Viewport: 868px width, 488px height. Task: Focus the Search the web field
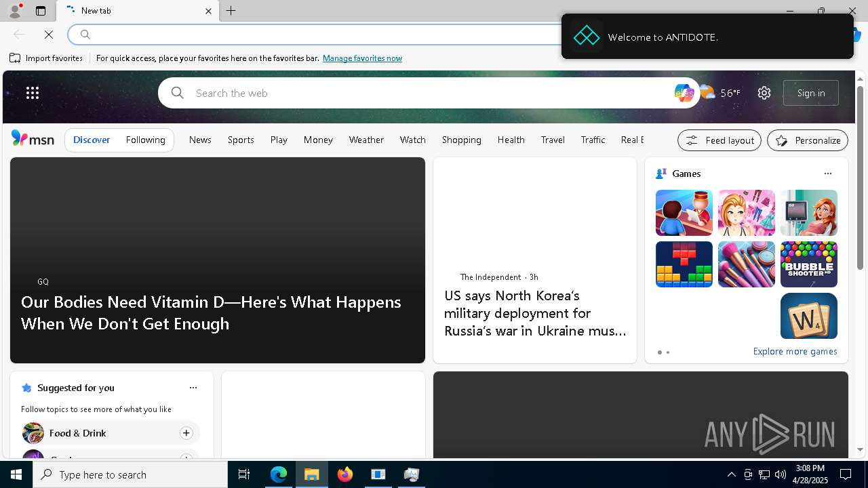click(x=427, y=93)
